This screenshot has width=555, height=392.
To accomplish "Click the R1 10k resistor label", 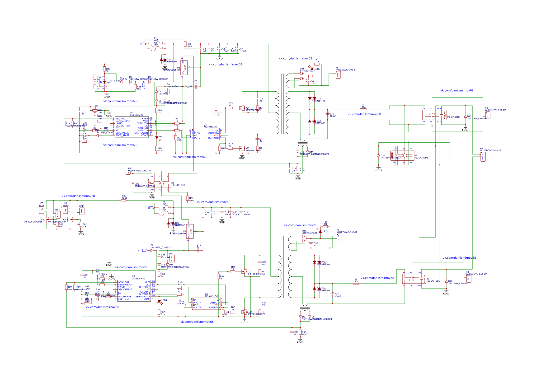I will [x=317, y=61].
